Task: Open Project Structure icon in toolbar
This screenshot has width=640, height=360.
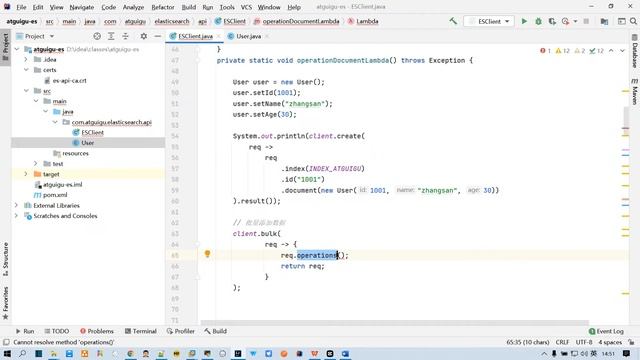Action: coord(604,21)
